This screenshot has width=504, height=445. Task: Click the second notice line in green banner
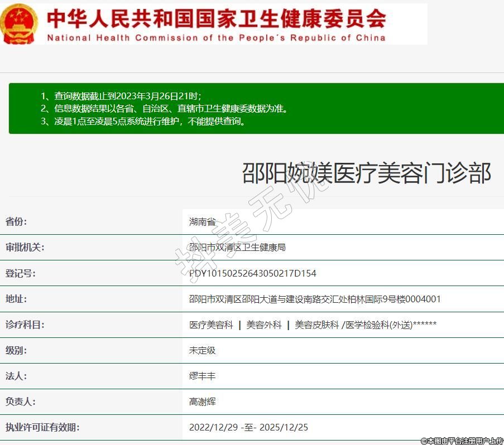pos(164,109)
